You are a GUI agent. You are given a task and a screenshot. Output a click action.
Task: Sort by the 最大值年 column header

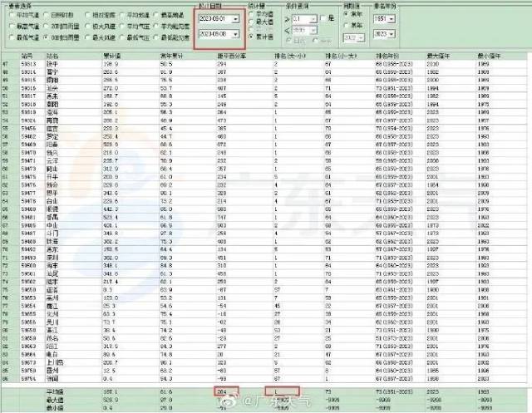pos(438,56)
